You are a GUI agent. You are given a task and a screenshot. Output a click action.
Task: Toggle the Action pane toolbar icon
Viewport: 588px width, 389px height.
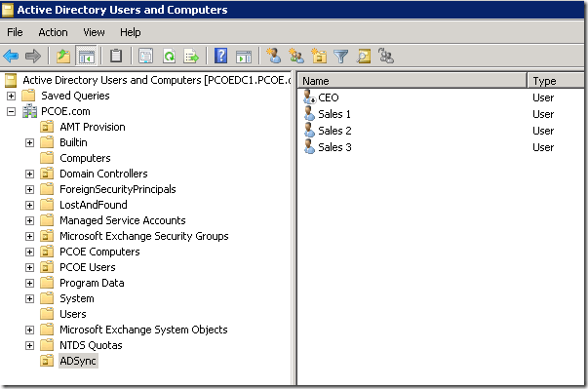point(244,57)
